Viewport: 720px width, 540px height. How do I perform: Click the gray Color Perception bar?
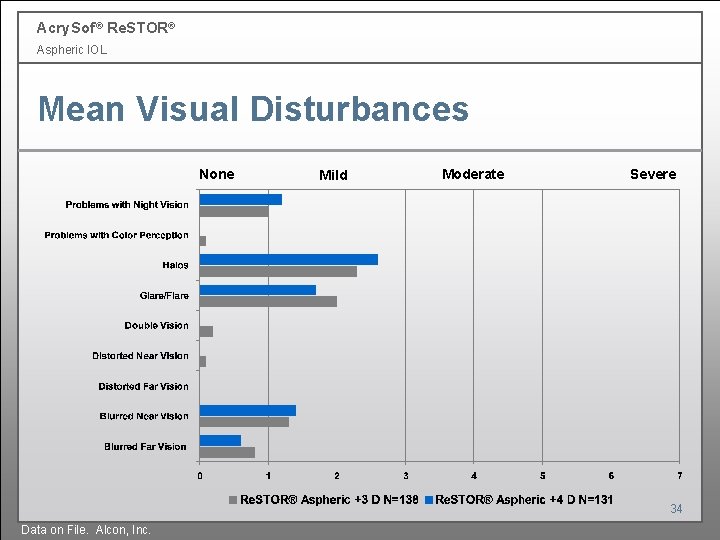[x=203, y=241]
